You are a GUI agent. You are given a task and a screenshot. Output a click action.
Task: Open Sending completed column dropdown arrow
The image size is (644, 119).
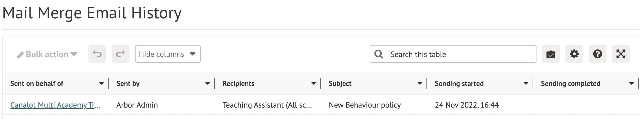(631, 83)
